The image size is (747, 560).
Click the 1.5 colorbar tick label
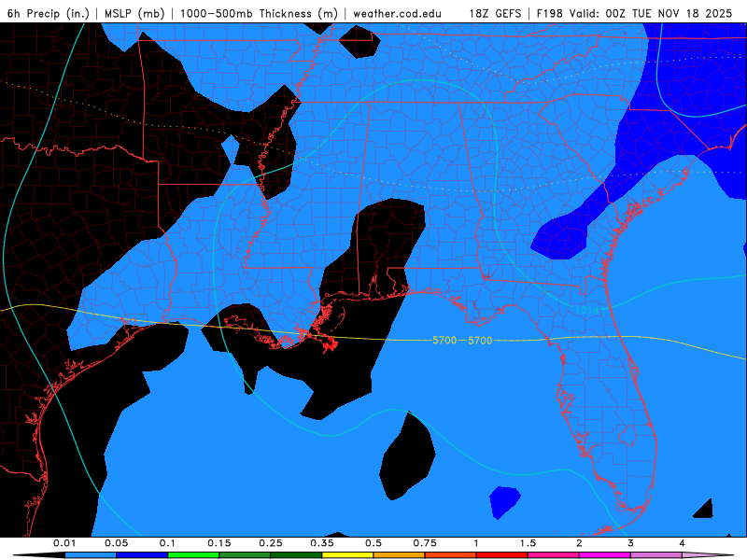tap(528, 543)
